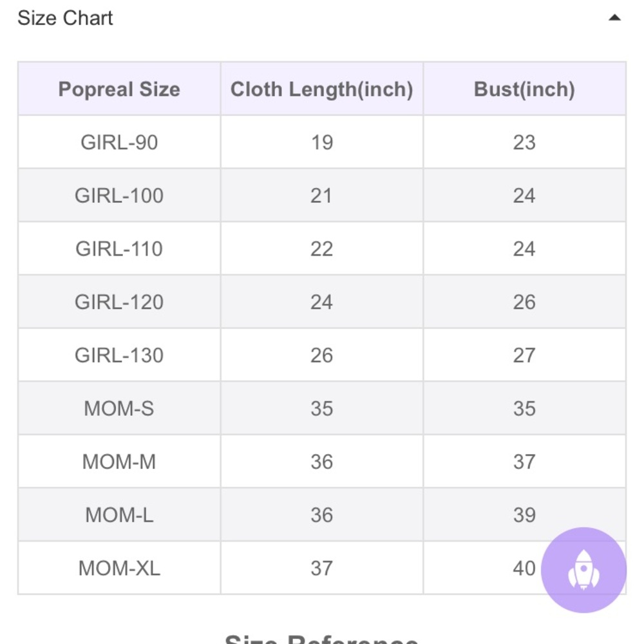This screenshot has height=644, width=644.
Task: Select the MOM-M size cell
Action: [x=119, y=462]
